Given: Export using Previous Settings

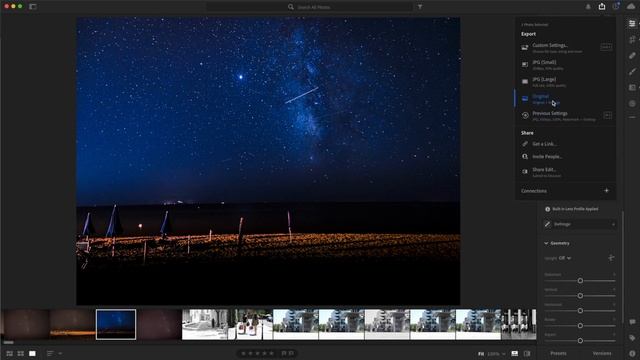Looking at the screenshot, I should pos(565,116).
